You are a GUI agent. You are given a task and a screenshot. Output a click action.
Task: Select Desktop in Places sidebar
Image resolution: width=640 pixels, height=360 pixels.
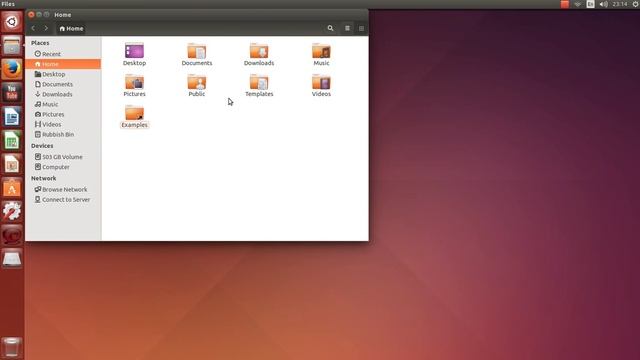(x=63, y=74)
